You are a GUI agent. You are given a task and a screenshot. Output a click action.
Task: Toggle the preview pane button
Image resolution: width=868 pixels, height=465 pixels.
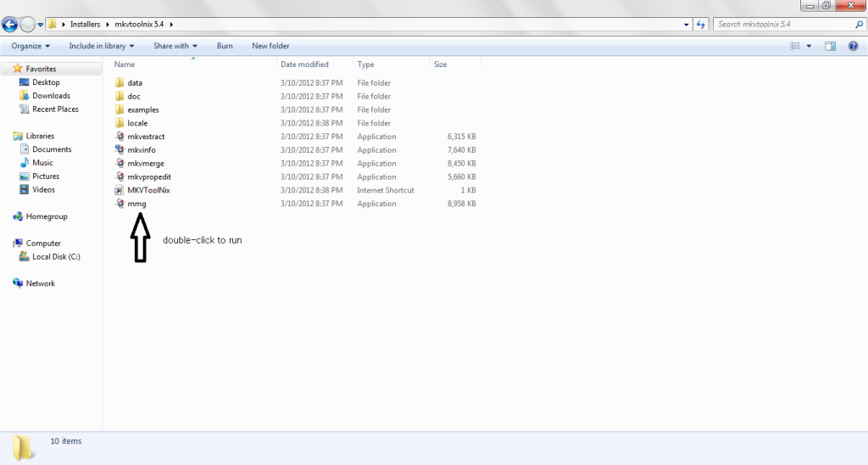pyautogui.click(x=831, y=46)
